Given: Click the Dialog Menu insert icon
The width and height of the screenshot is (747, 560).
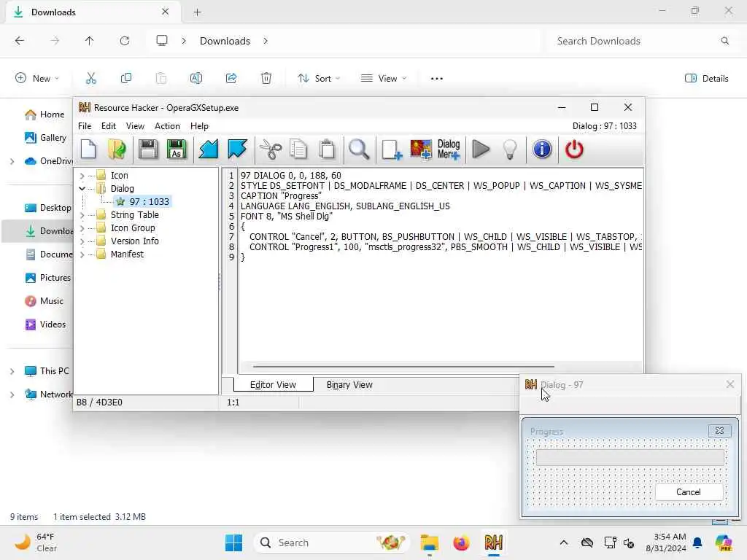Looking at the screenshot, I should 449,149.
